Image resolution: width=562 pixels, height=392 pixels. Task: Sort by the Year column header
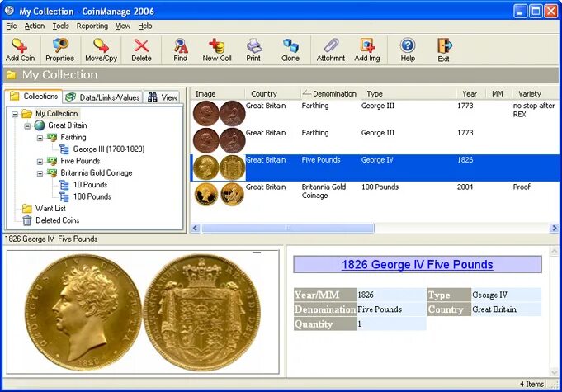tap(470, 93)
